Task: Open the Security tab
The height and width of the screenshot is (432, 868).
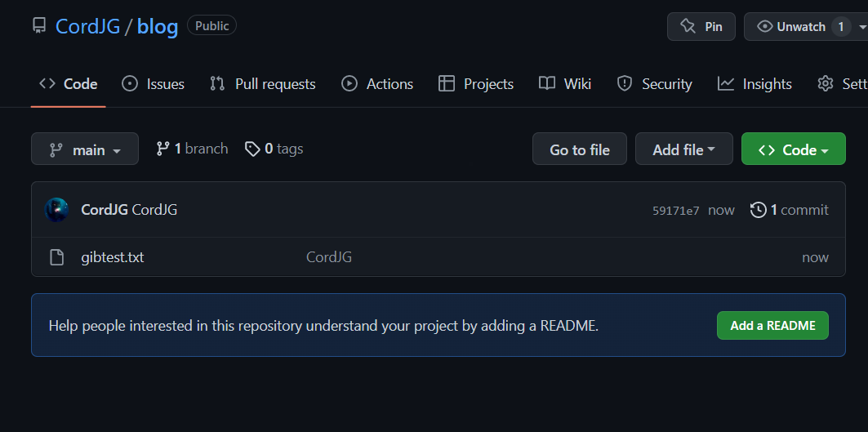Action: point(654,84)
